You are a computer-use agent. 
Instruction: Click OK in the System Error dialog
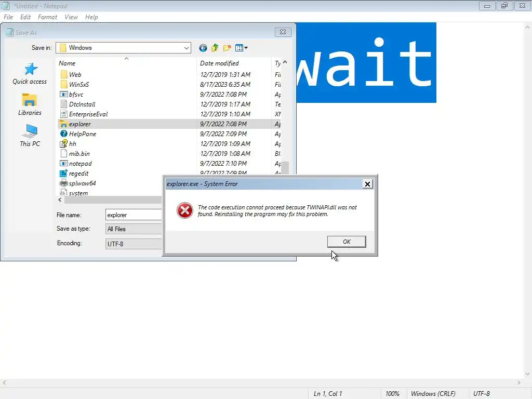pyautogui.click(x=347, y=242)
